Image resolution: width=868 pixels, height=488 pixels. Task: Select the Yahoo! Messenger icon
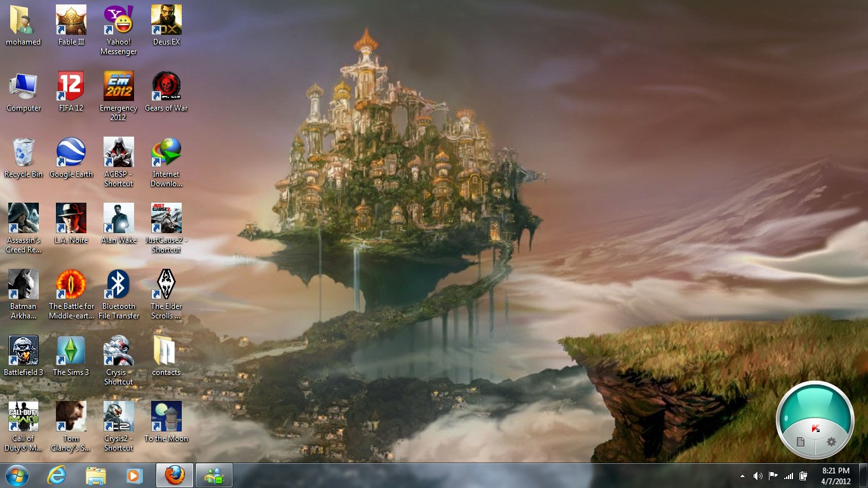pos(119,30)
